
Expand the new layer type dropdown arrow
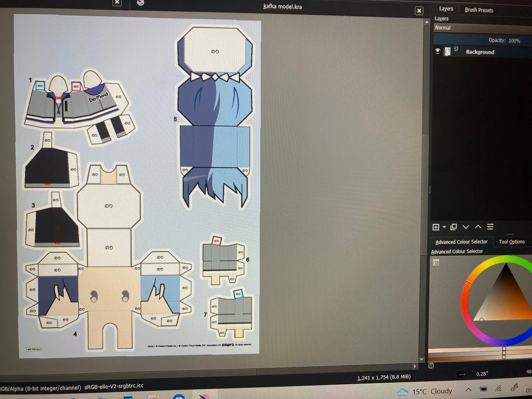(x=444, y=227)
